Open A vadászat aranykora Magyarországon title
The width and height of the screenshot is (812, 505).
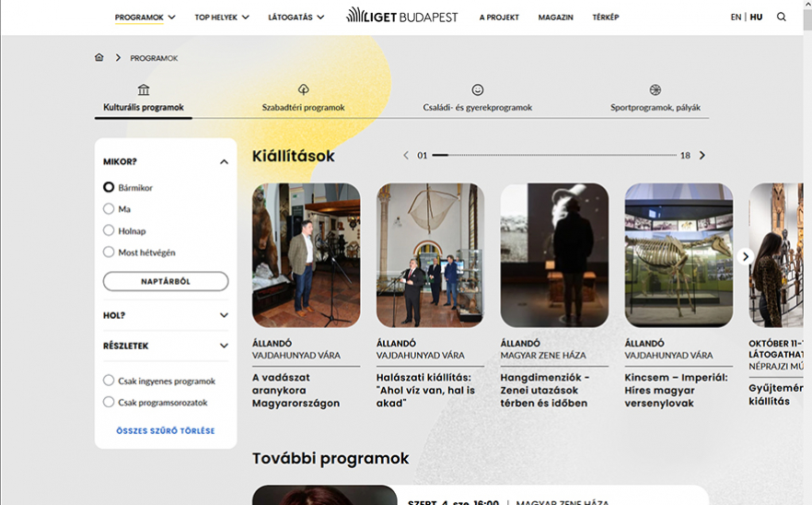point(296,390)
